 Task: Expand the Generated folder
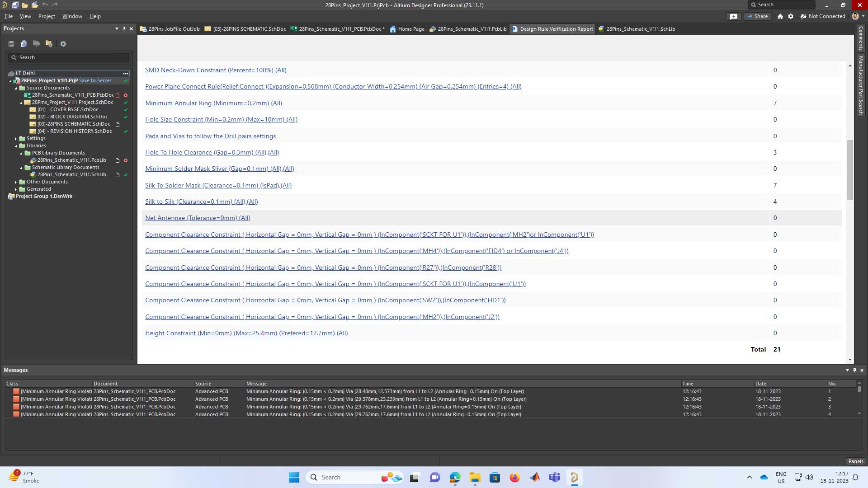16,189
